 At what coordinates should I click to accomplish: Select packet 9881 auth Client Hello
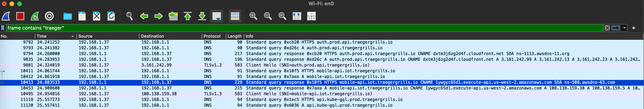coord(322,65)
